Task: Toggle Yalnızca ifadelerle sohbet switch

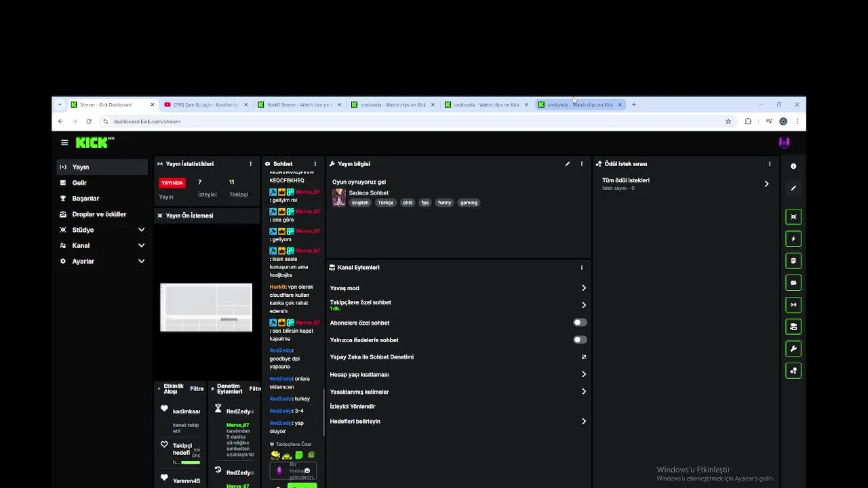Action: [x=580, y=340]
